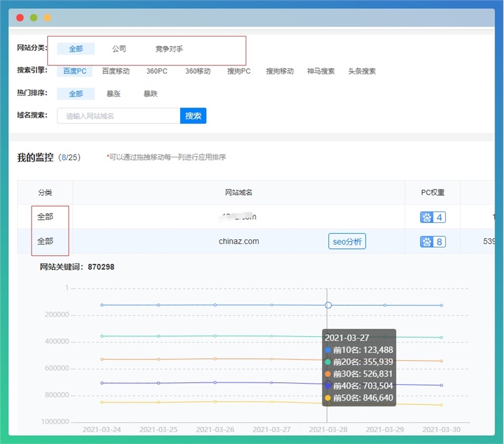Screen dimensions: 504x444
Task: Click the red window close dot
Action: [x=20, y=18]
